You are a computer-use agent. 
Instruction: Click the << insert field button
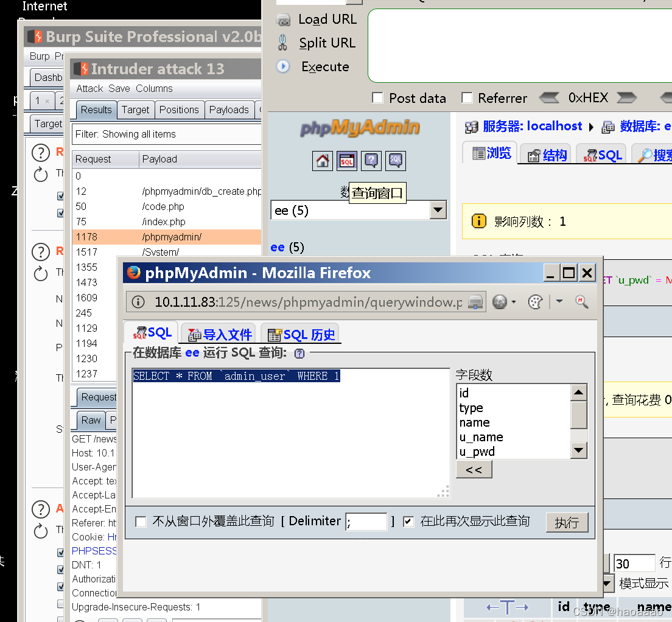474,469
